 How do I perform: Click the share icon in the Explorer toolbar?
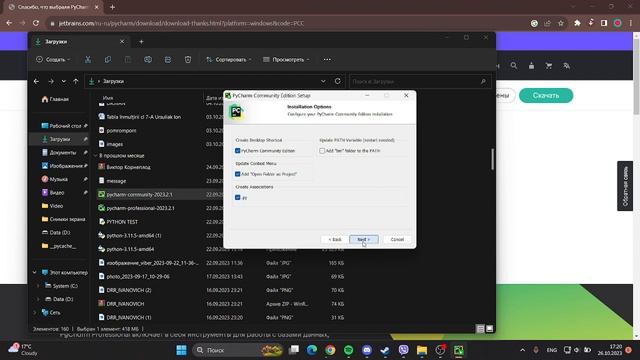tap(168, 60)
